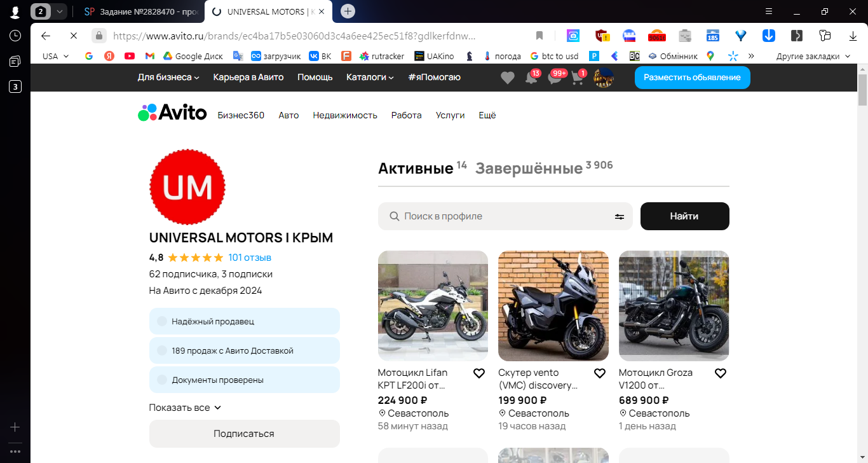Stop the page loading with the X icon
The height and width of the screenshot is (463, 868).
pyautogui.click(x=73, y=36)
